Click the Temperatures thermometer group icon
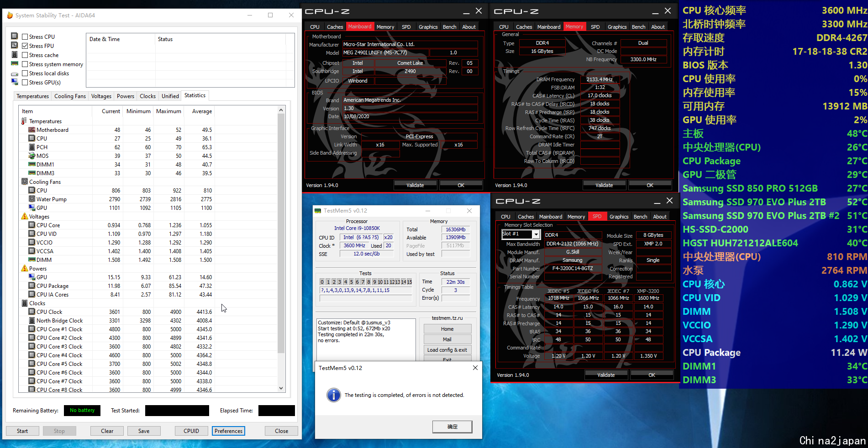Screen dimensions: 868x448 pyautogui.click(x=24, y=121)
